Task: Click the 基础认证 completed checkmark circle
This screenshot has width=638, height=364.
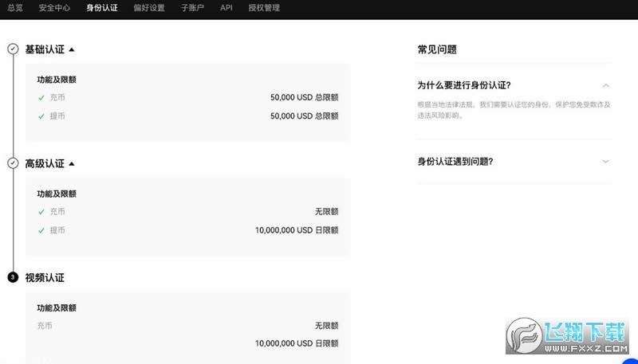Action: pos(13,49)
